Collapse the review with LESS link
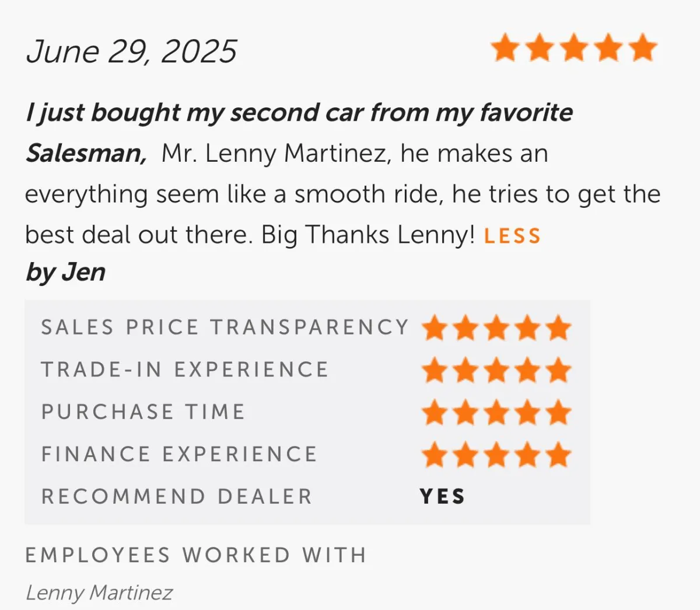The width and height of the screenshot is (700, 610). point(513,236)
